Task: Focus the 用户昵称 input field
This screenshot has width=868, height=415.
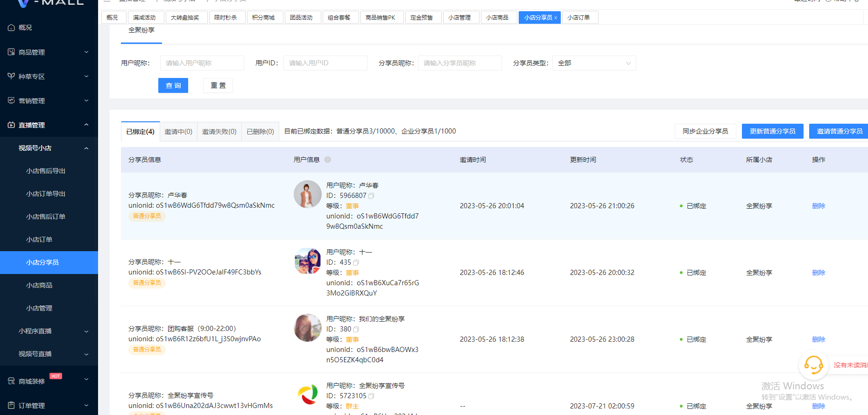Action: click(x=202, y=63)
